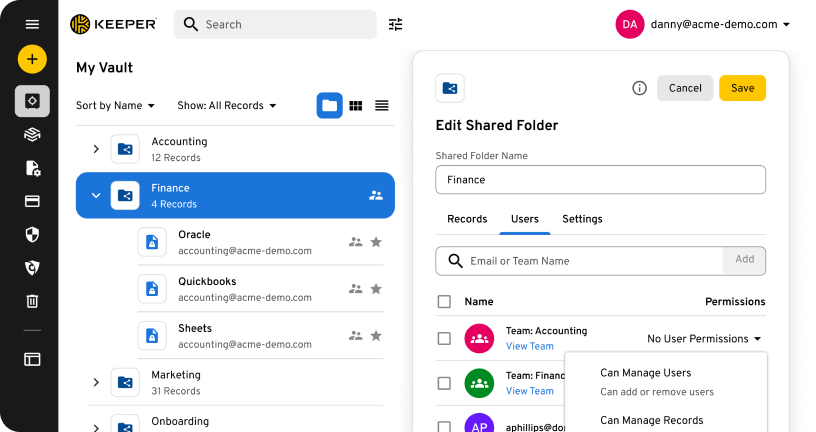This screenshot has height=432, width=816.
Task: Switch to the Records tab
Action: point(467,219)
